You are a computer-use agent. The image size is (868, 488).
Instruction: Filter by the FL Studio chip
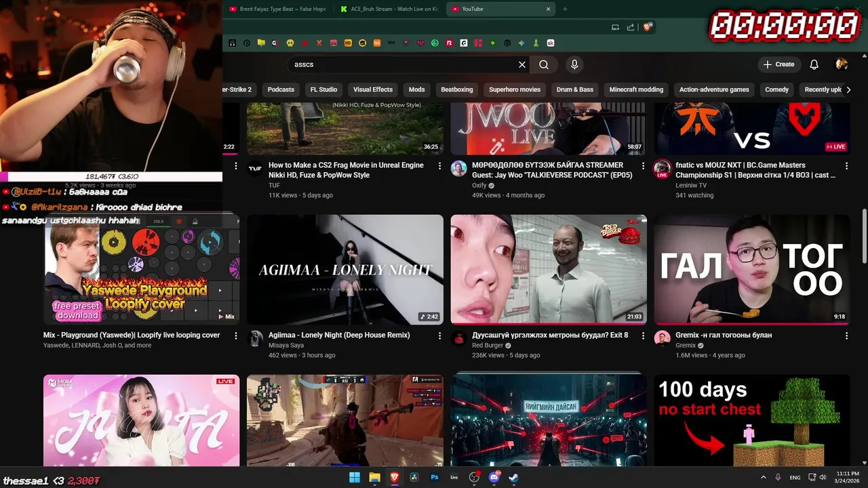pyautogui.click(x=323, y=89)
